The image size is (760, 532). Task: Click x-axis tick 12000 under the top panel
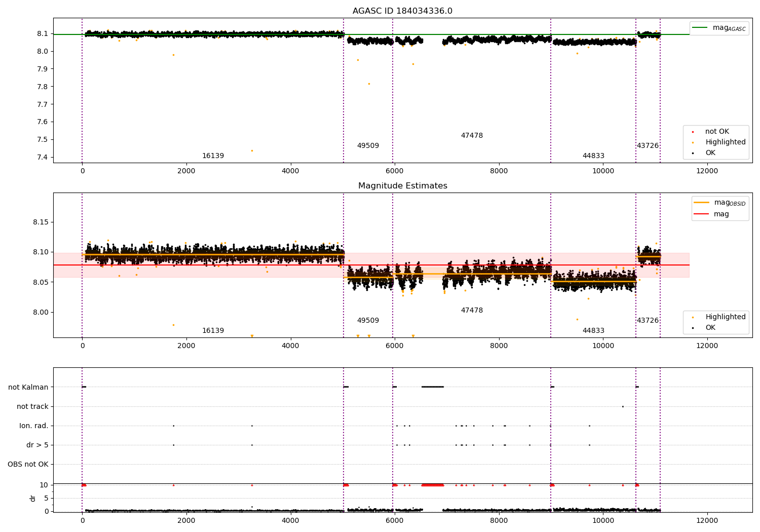707,171
